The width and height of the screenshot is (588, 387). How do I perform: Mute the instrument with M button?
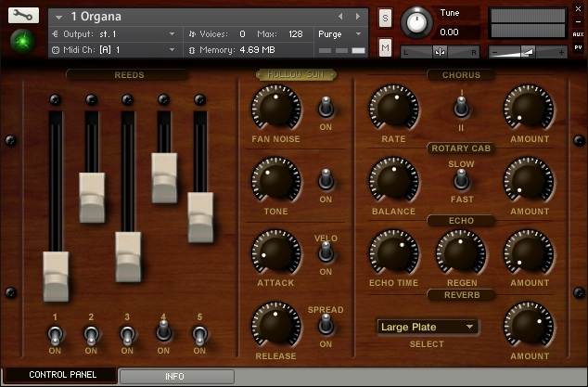click(385, 47)
